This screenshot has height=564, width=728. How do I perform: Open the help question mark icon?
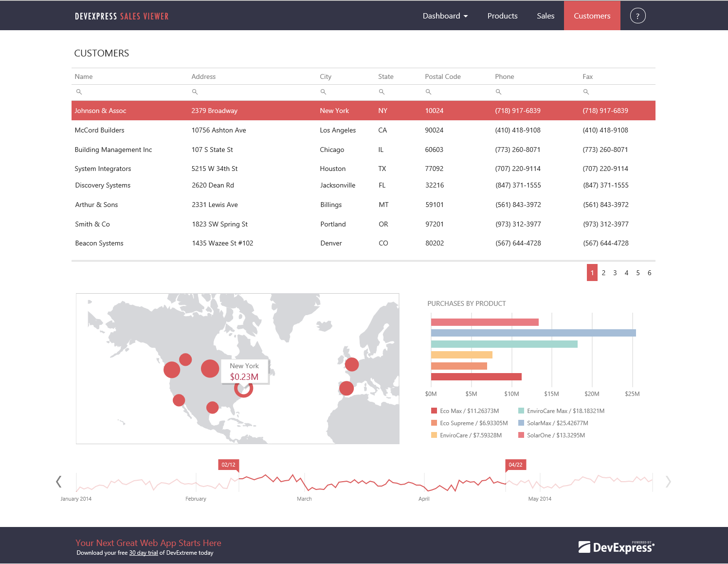[x=637, y=15]
